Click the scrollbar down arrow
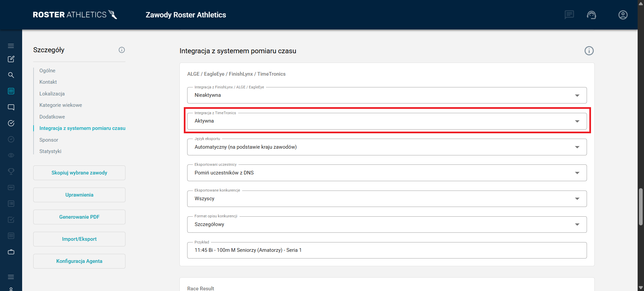644x291 pixels. (x=641, y=288)
